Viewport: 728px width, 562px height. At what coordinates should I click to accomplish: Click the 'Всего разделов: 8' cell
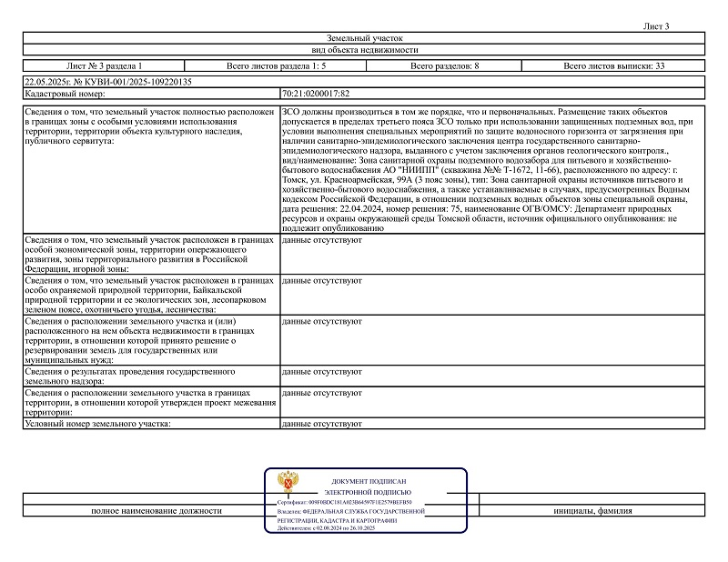coord(445,66)
